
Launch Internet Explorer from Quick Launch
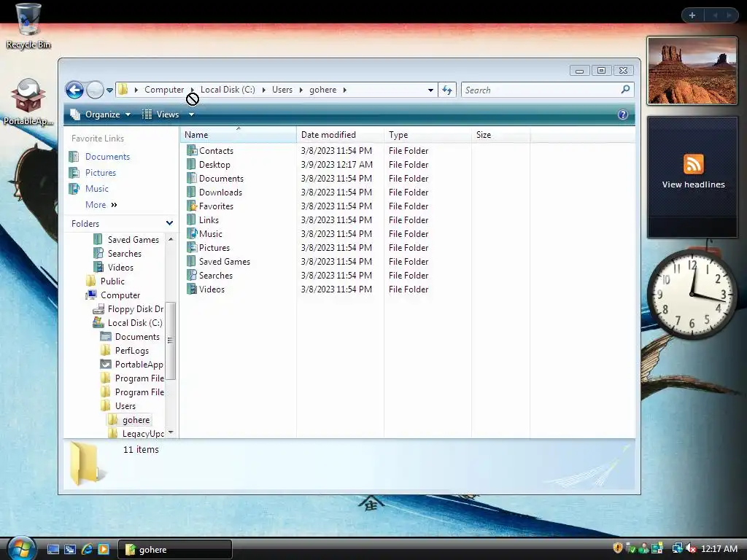[87, 549]
